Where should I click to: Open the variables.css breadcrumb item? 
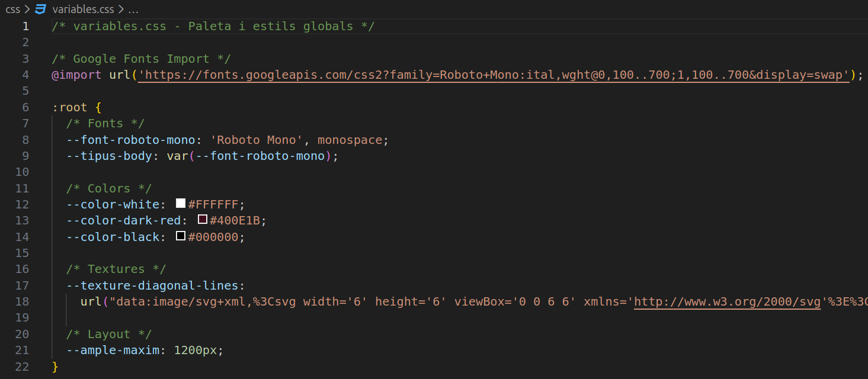[83, 9]
